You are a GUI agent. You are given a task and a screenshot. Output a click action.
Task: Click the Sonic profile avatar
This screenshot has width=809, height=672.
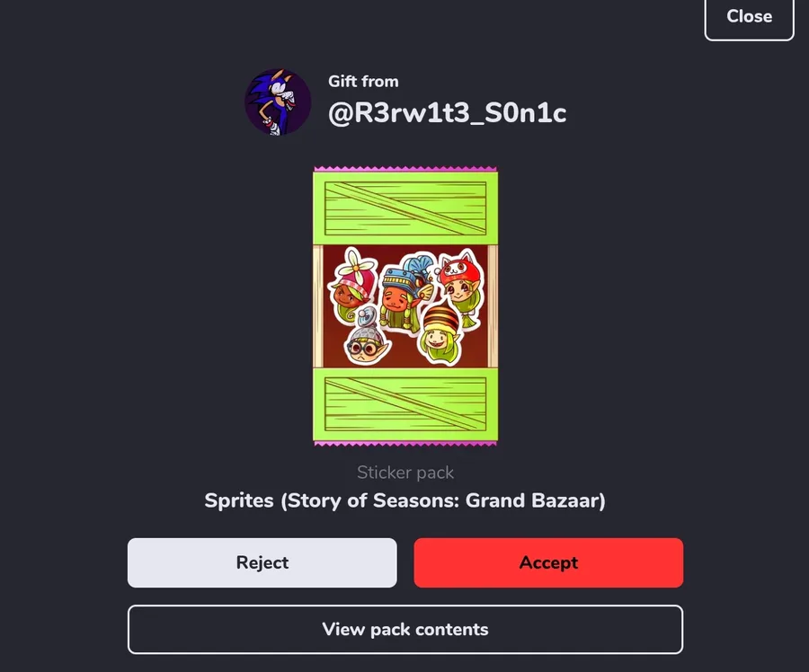tap(278, 102)
